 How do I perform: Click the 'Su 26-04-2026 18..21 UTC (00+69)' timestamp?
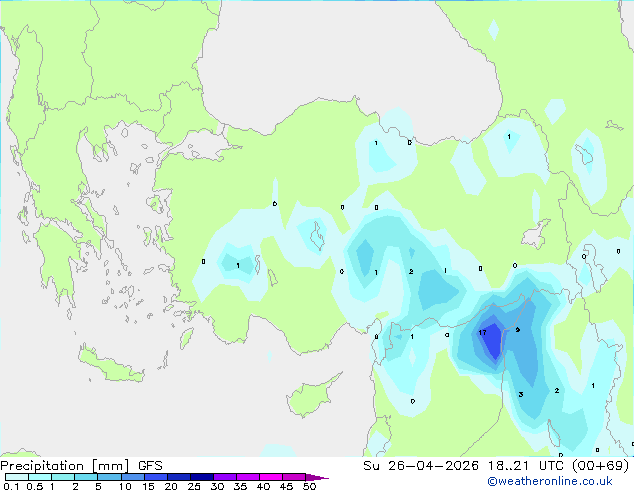496,466
